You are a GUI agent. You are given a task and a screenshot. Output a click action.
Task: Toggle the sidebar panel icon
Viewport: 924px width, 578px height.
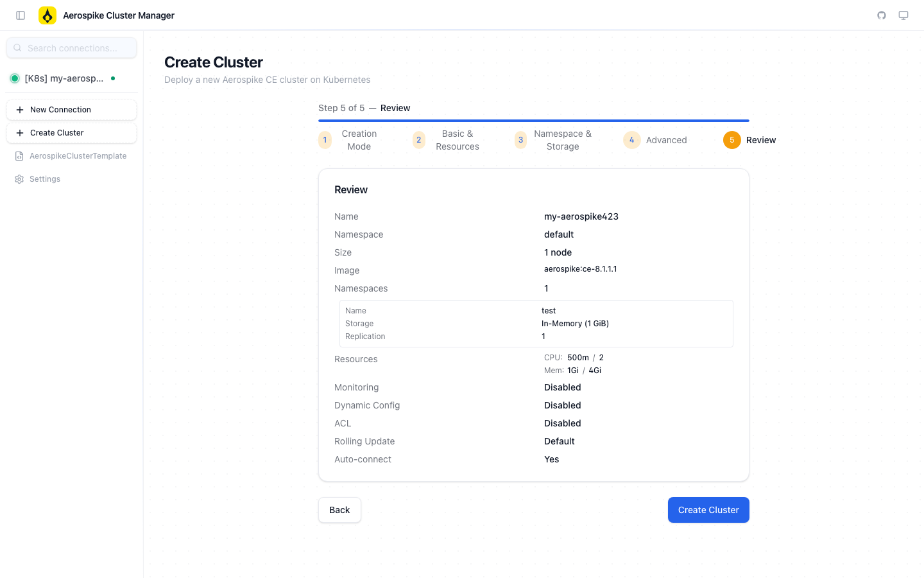coord(21,15)
